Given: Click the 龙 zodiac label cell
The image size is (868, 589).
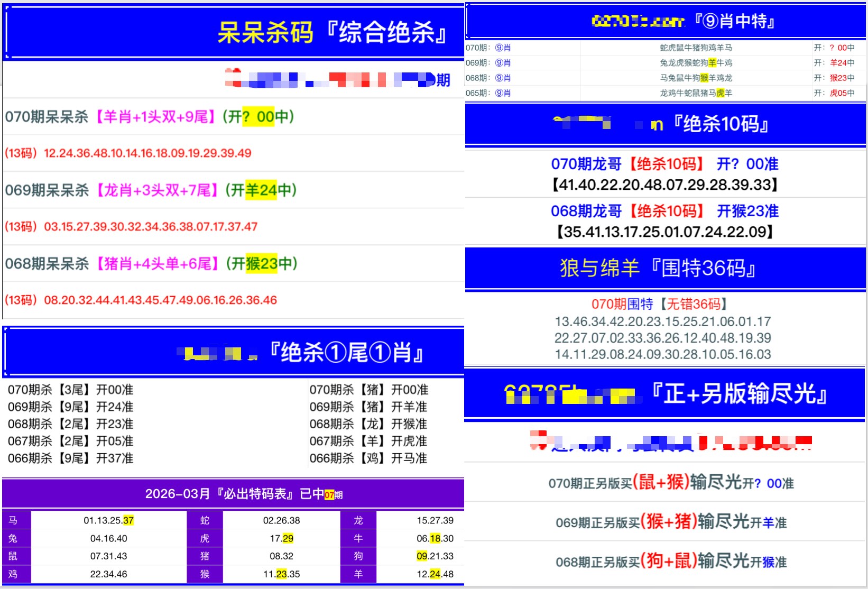Looking at the screenshot, I should tap(358, 520).
